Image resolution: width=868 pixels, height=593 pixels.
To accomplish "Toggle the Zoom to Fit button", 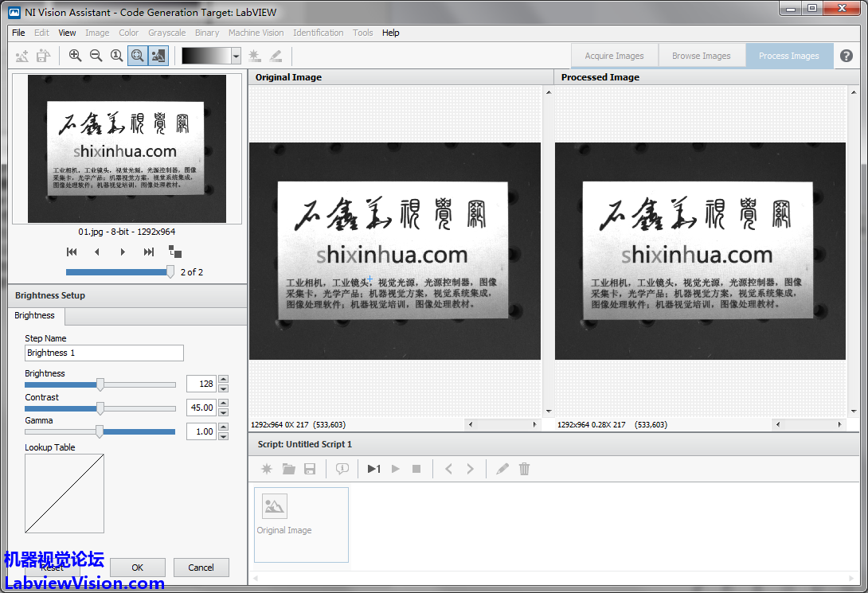I will tap(137, 56).
